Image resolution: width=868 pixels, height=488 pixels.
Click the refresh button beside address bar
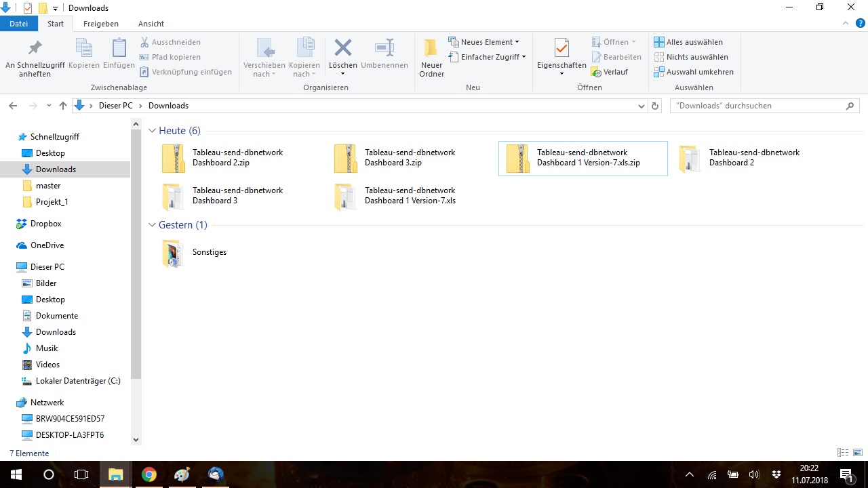pos(655,106)
